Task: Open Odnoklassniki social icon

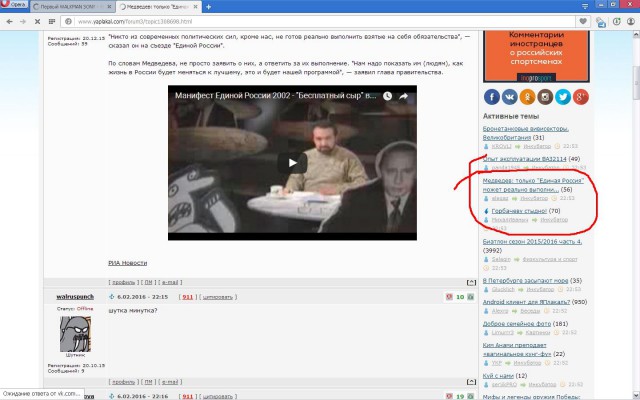Action: pyautogui.click(x=527, y=97)
